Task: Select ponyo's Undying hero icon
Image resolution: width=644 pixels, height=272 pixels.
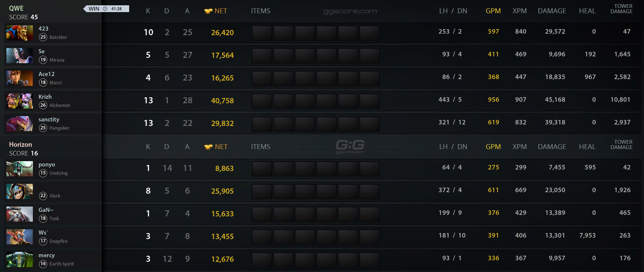Action: point(19,169)
